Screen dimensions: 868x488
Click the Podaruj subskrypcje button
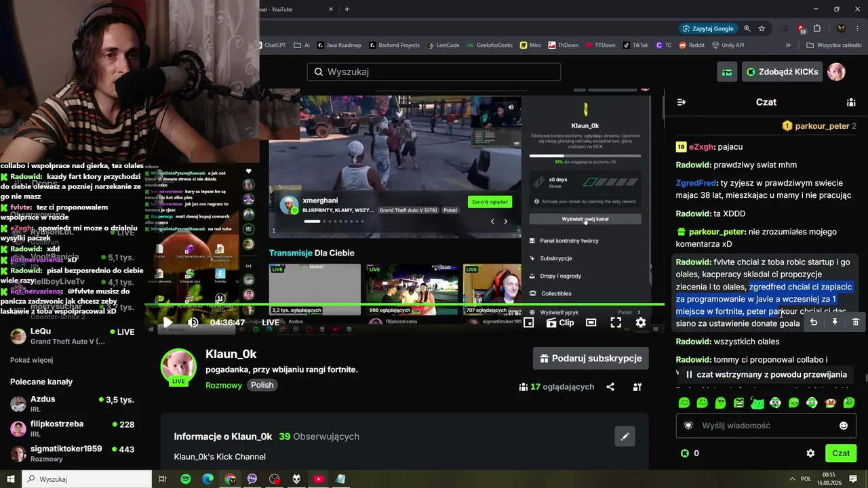click(x=591, y=359)
